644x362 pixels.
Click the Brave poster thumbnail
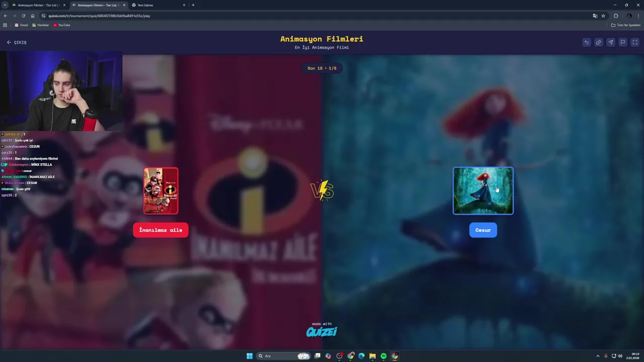(483, 191)
